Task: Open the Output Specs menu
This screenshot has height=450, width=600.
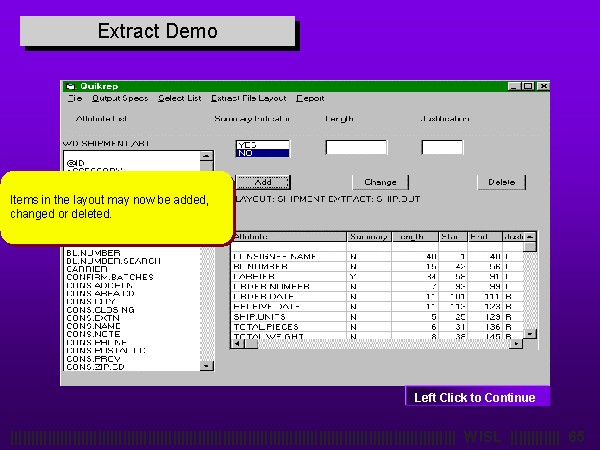Action: (x=119, y=99)
